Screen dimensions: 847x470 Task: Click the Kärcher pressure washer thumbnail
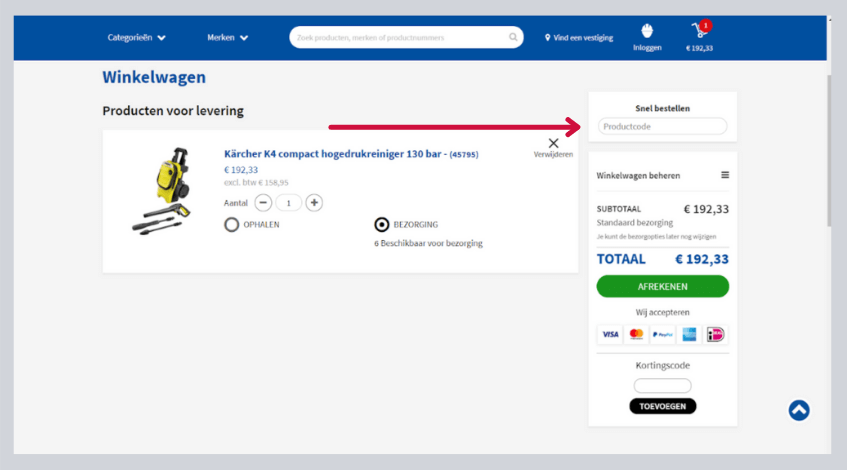(162, 191)
